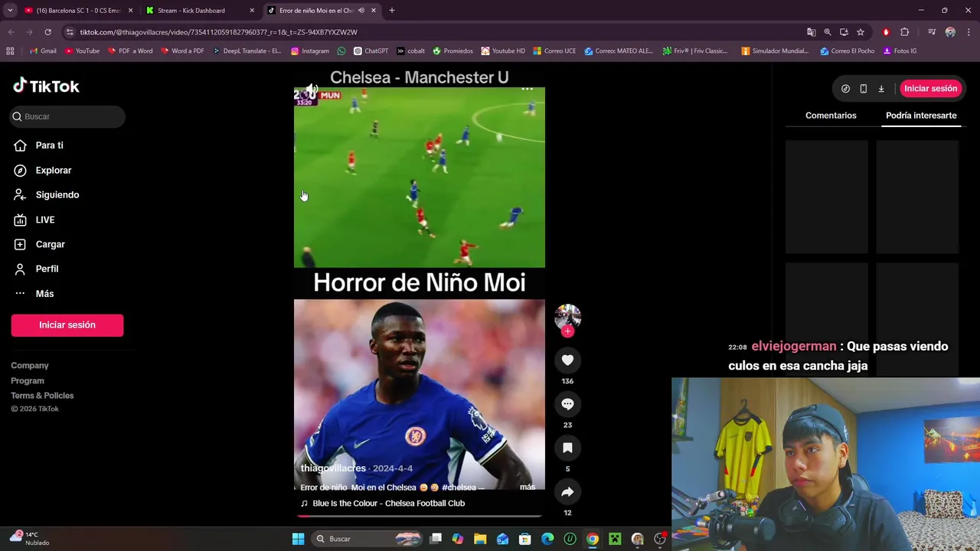Open the Apps grid in the bookmarks bar
Image resolution: width=980 pixels, height=551 pixels.
[x=10, y=51]
